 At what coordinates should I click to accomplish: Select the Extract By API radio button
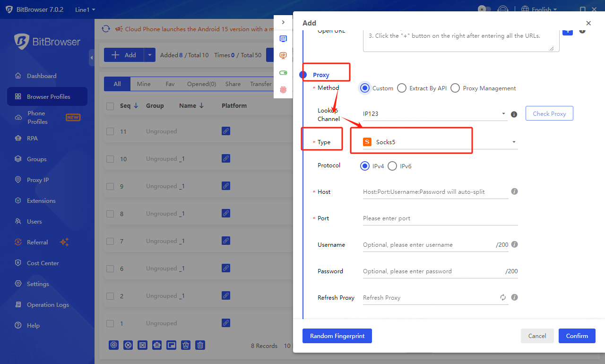(402, 88)
